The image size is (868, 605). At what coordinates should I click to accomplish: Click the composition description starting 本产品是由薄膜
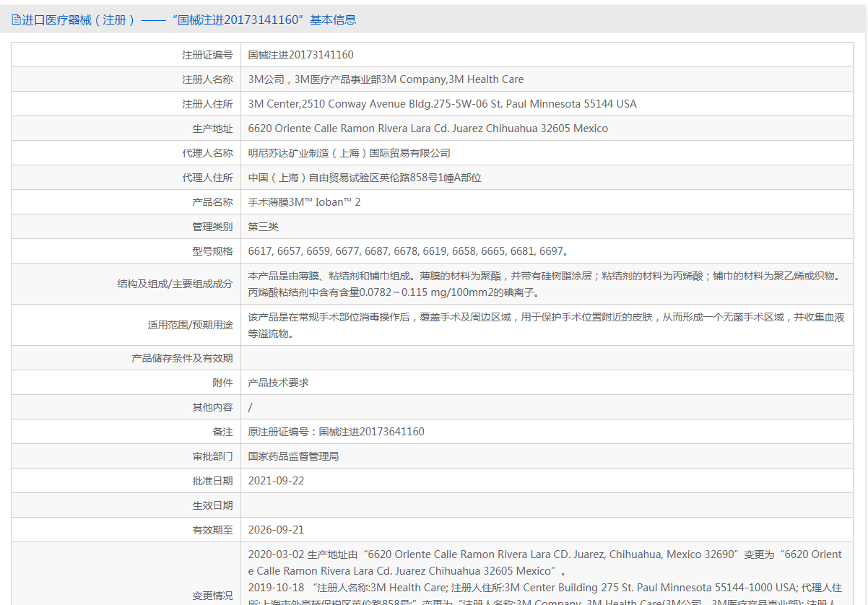click(x=544, y=284)
